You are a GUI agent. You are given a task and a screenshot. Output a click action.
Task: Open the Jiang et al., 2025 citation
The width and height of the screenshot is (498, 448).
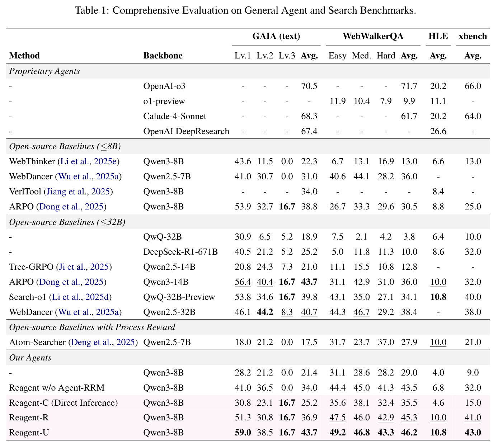78,192
